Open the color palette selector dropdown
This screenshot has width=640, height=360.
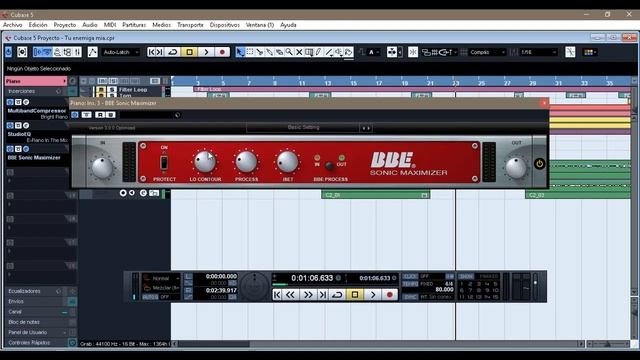tap(590, 52)
